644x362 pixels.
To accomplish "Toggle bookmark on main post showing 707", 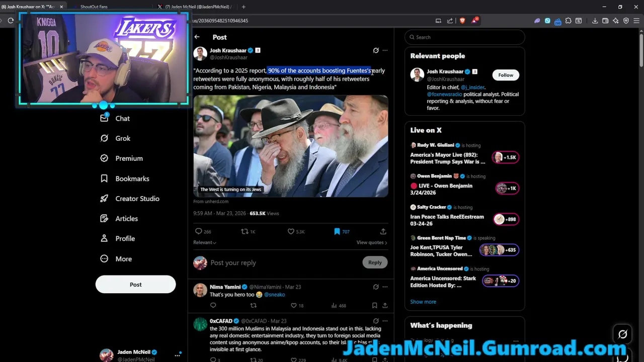I will 342,231.
